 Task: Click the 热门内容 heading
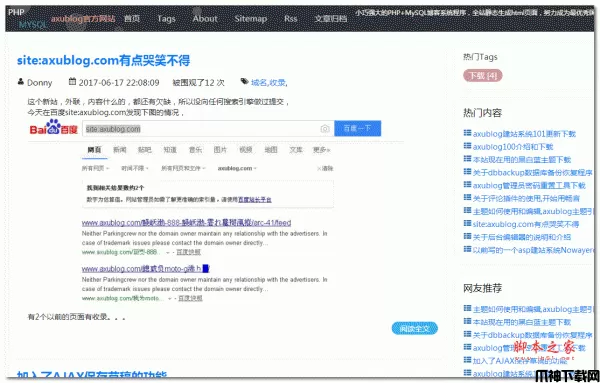tap(482, 112)
